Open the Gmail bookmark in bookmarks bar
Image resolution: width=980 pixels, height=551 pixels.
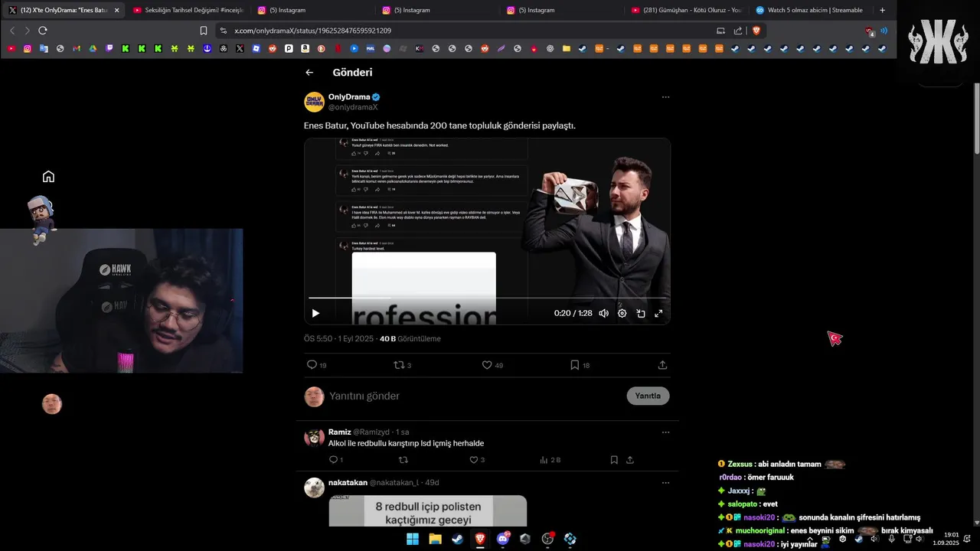tap(77, 48)
